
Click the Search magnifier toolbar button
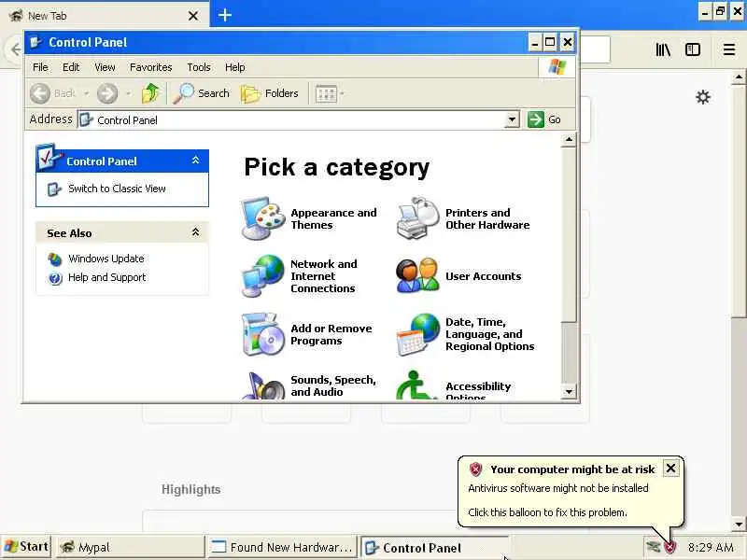click(x=202, y=92)
